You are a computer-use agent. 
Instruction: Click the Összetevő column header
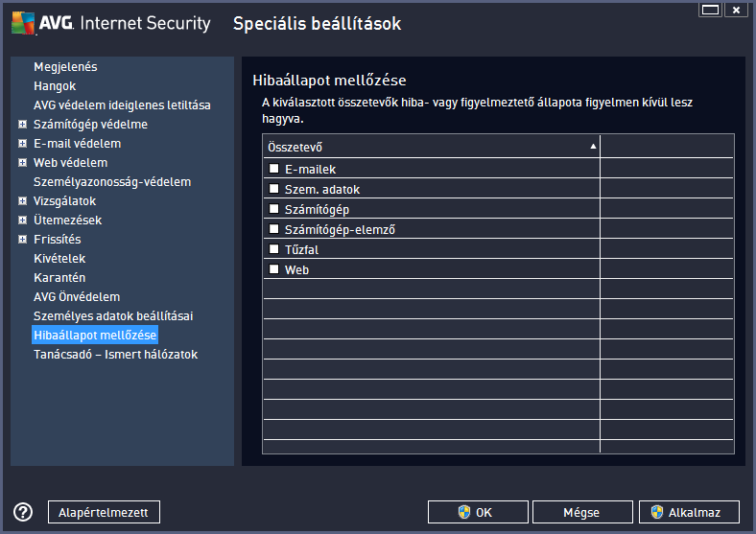(x=431, y=147)
